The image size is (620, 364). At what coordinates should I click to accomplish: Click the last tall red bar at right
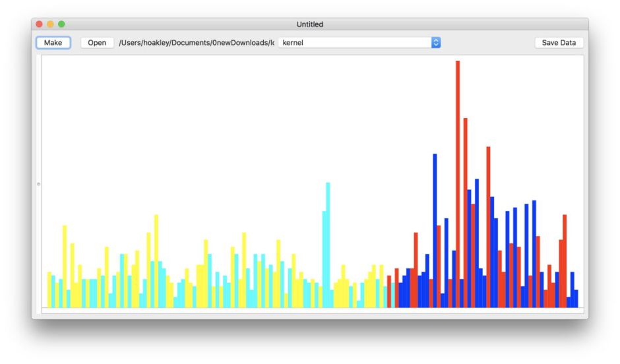565,260
